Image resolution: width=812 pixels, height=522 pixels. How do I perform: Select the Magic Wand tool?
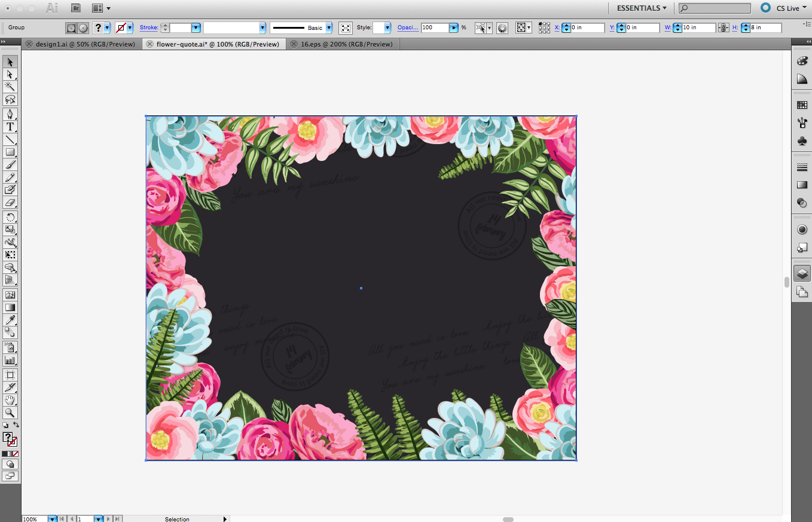point(10,87)
